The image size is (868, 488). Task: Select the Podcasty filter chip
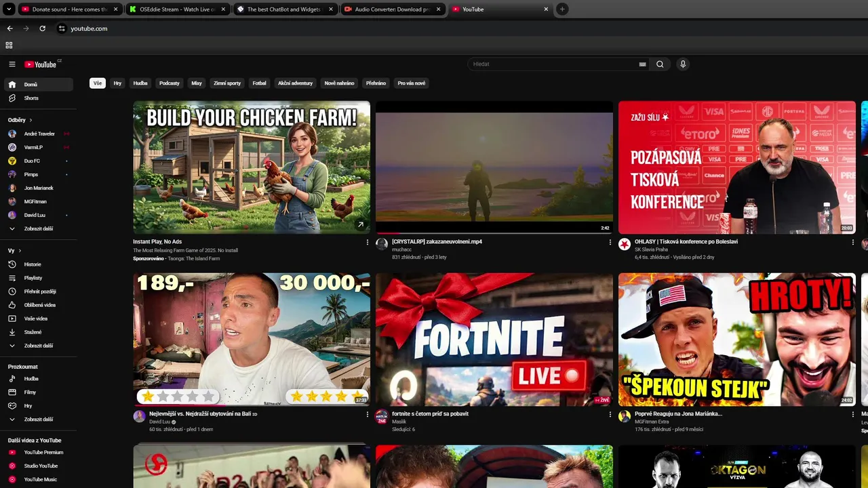pyautogui.click(x=170, y=83)
